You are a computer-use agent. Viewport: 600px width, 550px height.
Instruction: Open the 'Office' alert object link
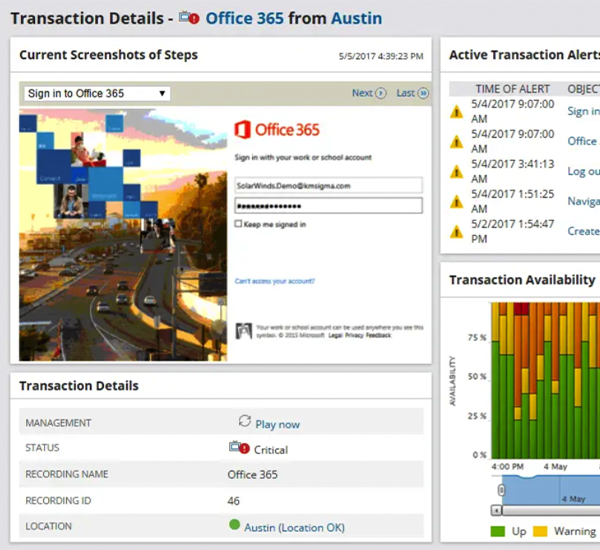tap(583, 141)
